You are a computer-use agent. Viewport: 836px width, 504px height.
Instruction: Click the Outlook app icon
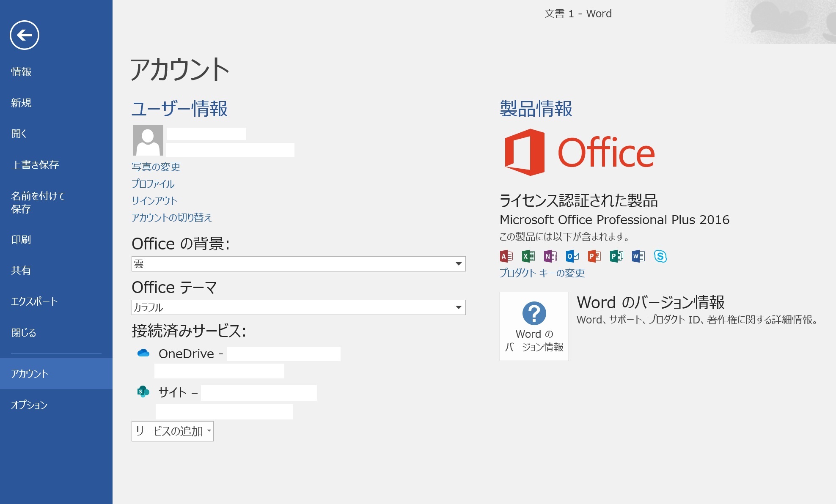tap(572, 256)
